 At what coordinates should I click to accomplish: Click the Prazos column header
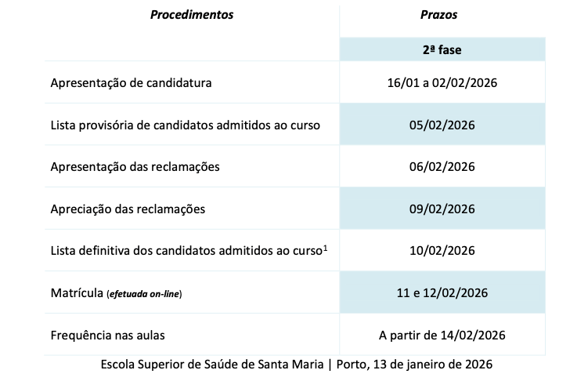442,15
